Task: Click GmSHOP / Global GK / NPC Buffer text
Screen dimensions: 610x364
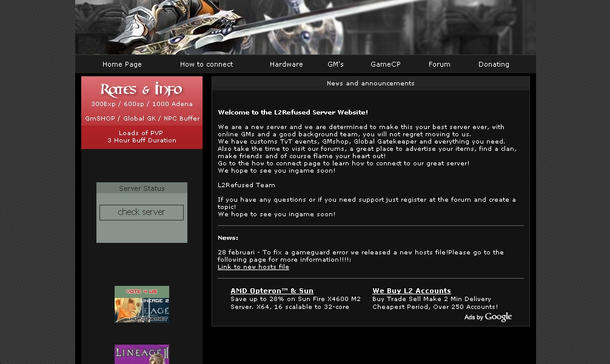Action: tap(142, 119)
